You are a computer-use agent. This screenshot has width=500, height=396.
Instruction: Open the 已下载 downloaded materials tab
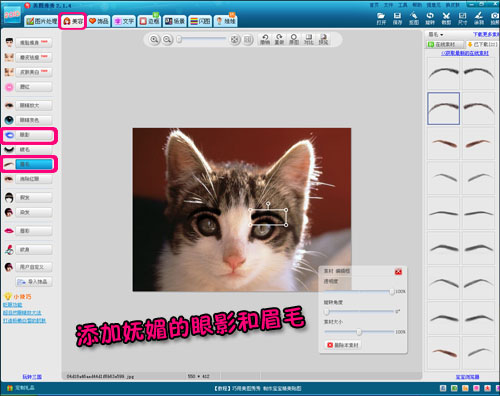click(x=483, y=44)
